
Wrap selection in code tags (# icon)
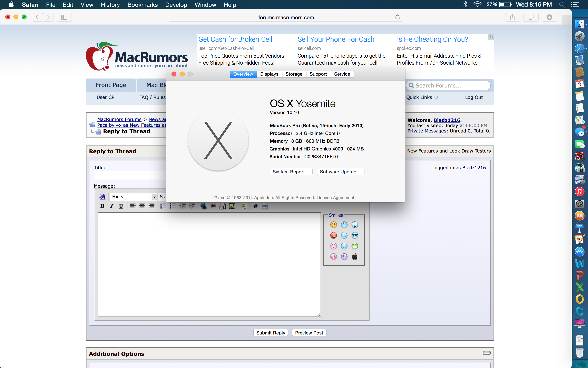(x=255, y=206)
